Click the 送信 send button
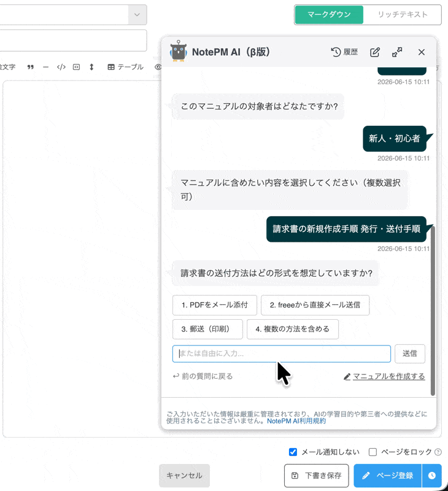This screenshot has height=491, width=448. click(x=410, y=354)
